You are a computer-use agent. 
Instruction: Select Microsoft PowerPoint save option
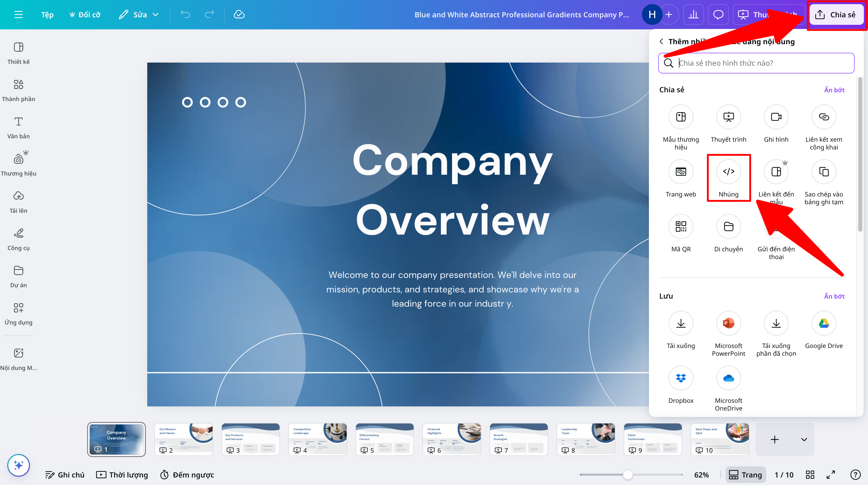click(728, 323)
